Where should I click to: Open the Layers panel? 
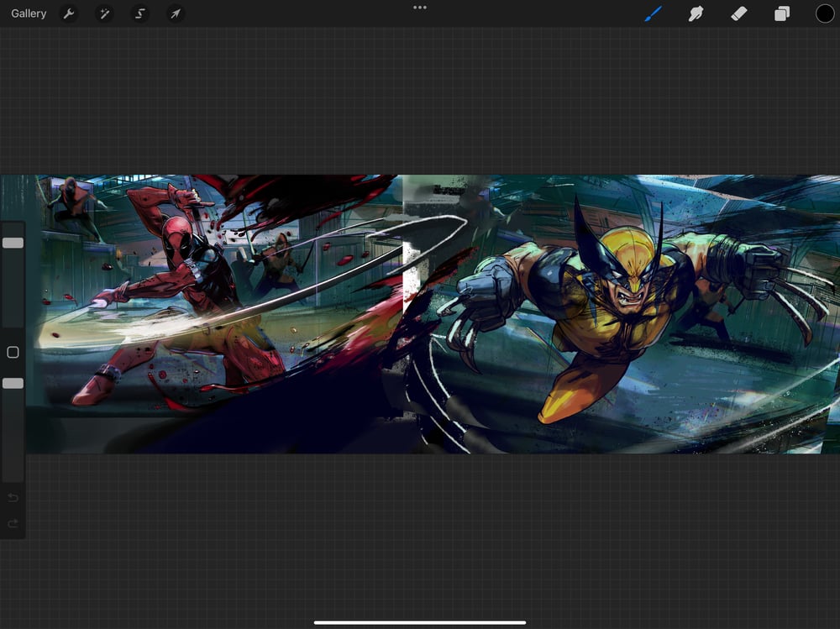782,13
